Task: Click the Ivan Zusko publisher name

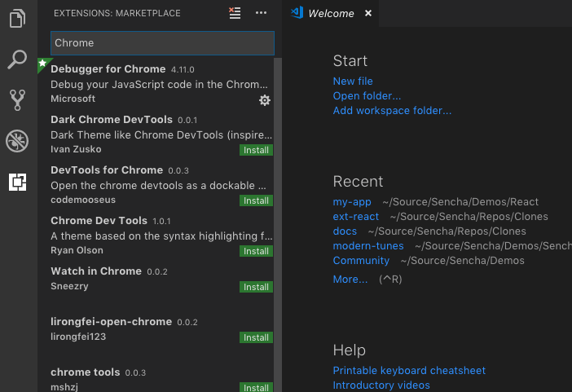Action: 76,149
